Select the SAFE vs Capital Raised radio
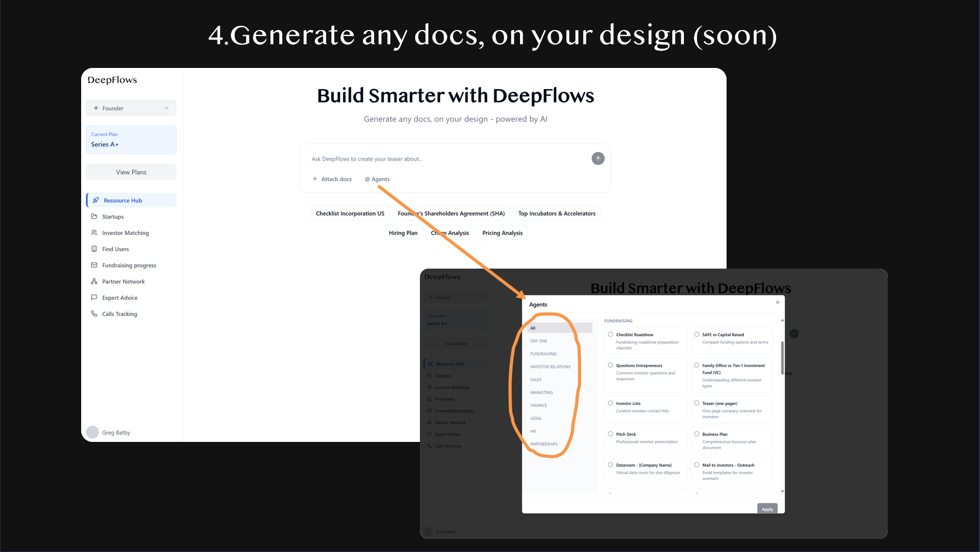 click(697, 334)
